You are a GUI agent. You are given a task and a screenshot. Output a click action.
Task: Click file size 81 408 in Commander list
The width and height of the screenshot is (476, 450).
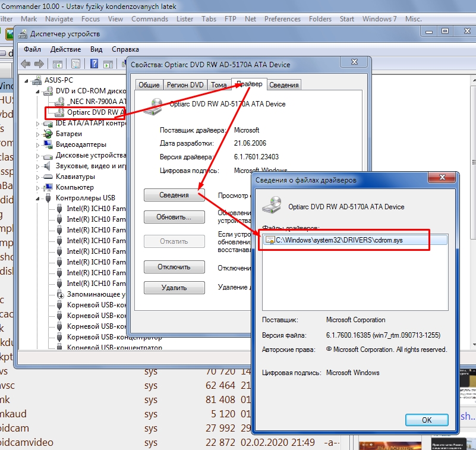click(x=220, y=399)
